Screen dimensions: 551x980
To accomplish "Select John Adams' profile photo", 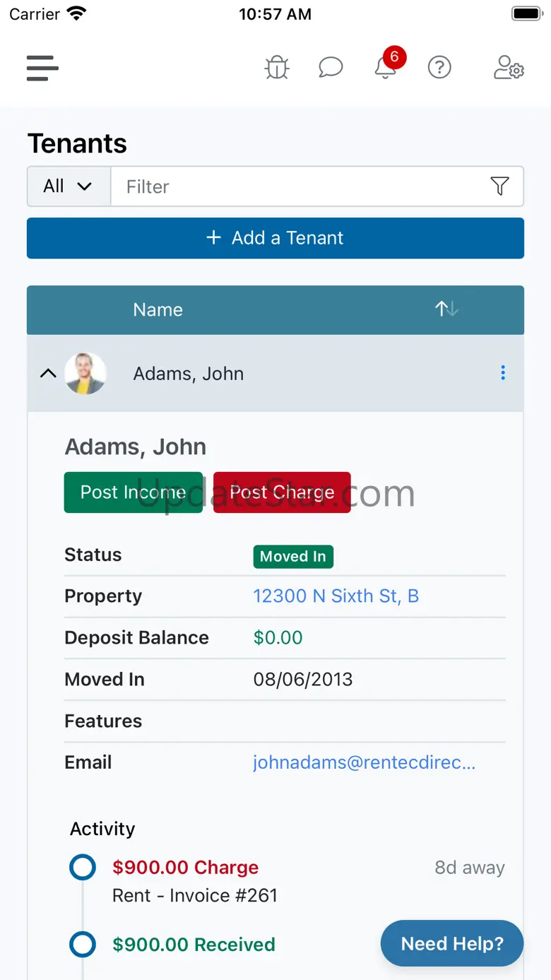I will (x=85, y=373).
